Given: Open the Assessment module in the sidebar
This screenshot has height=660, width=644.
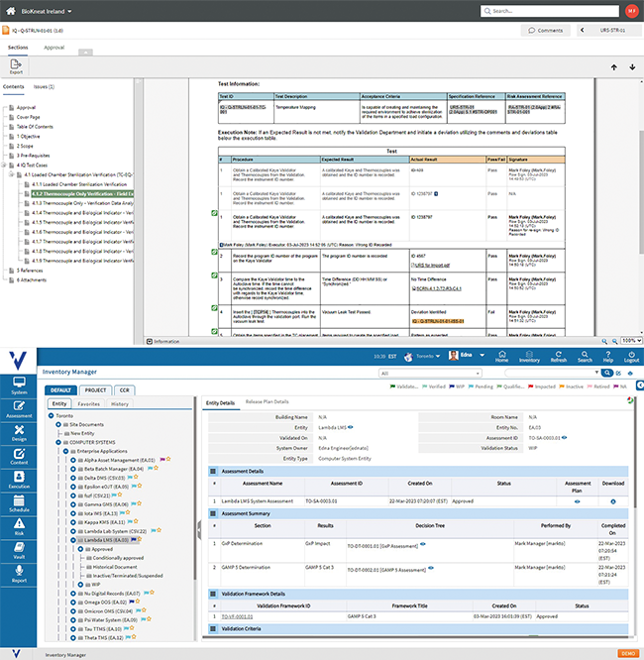Looking at the screenshot, I should 19,409.
